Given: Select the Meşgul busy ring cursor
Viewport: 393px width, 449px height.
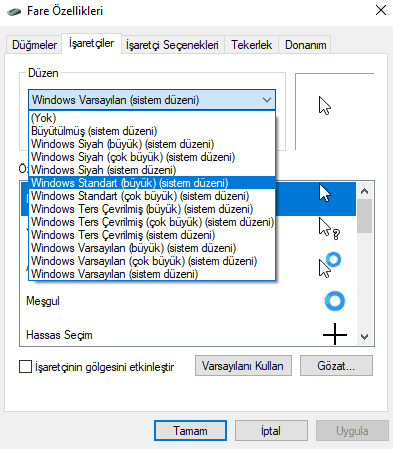Looking at the screenshot, I should tap(334, 301).
